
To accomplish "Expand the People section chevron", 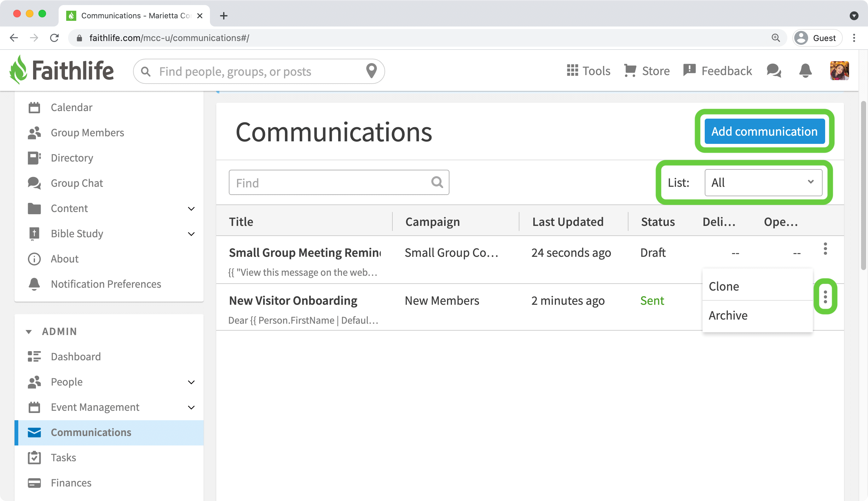I will pos(191,382).
